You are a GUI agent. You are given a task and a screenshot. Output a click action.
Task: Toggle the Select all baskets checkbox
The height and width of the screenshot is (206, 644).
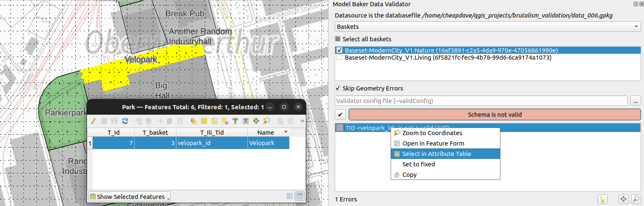pyautogui.click(x=338, y=39)
